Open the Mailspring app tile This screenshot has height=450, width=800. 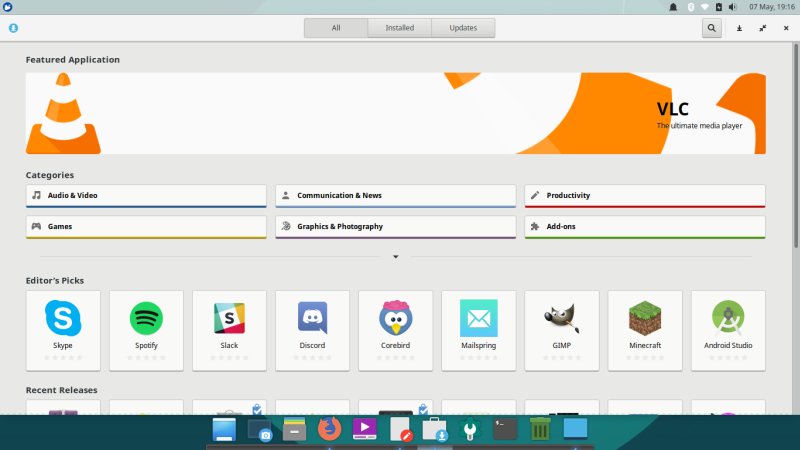click(x=479, y=331)
